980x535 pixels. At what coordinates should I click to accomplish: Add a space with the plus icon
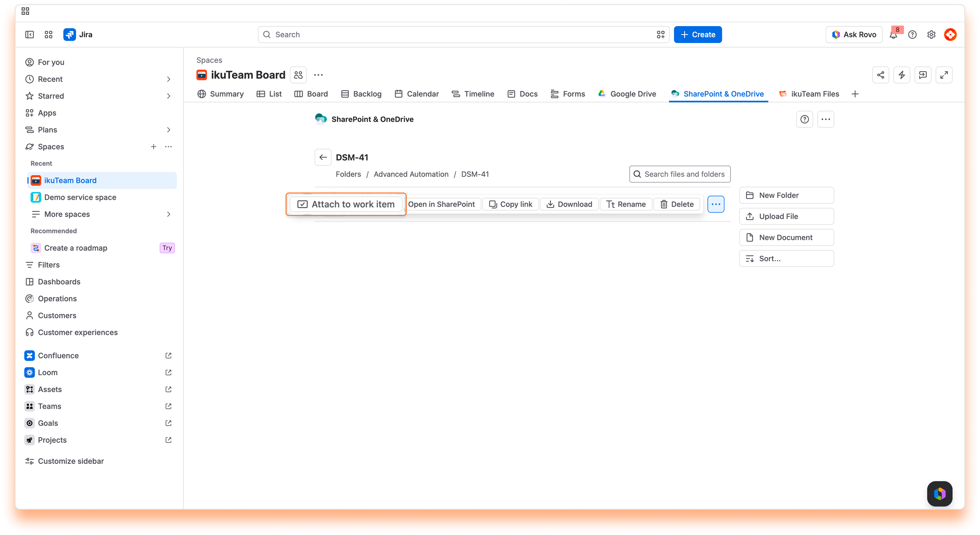point(153,147)
